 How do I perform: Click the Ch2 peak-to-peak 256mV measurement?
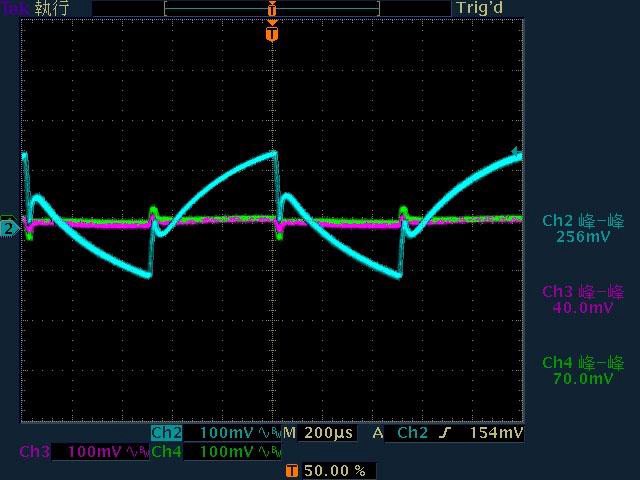coord(583,229)
